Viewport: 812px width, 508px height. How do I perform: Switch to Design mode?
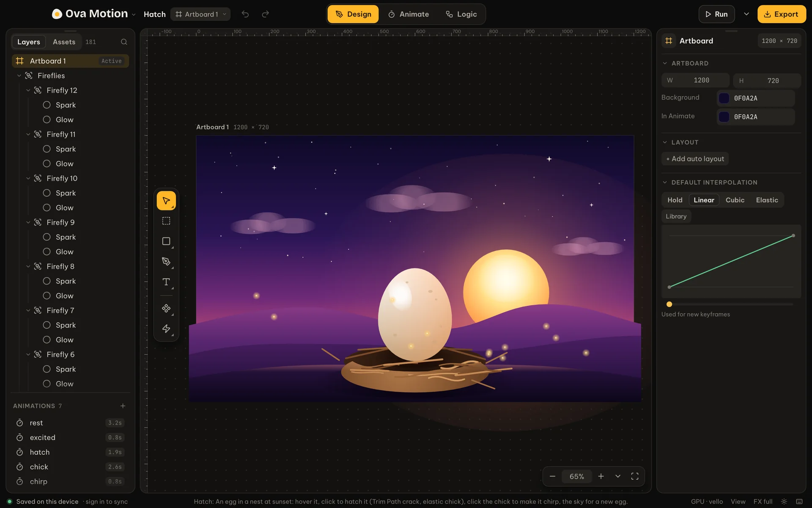353,14
